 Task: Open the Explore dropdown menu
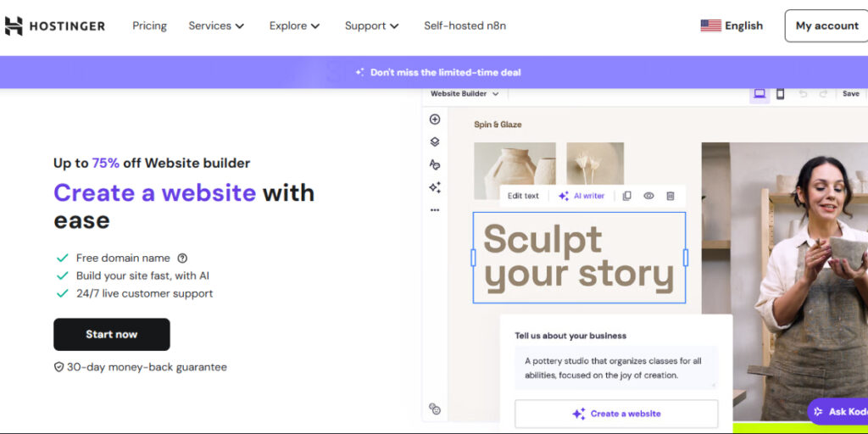click(294, 25)
